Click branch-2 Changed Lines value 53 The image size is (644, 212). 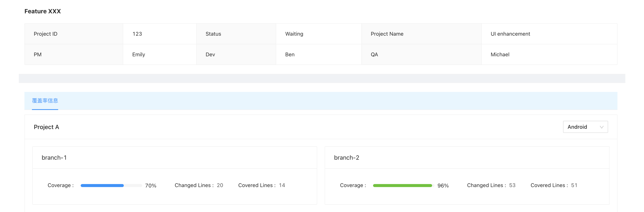click(512, 185)
